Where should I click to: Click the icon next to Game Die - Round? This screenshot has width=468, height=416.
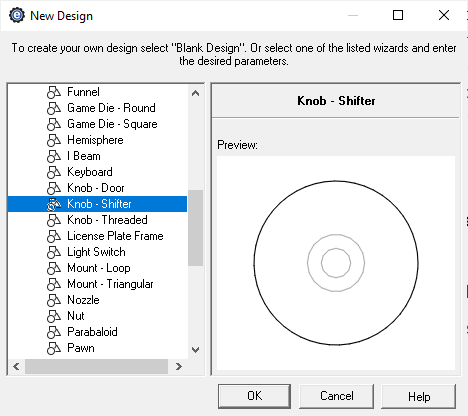click(54, 108)
